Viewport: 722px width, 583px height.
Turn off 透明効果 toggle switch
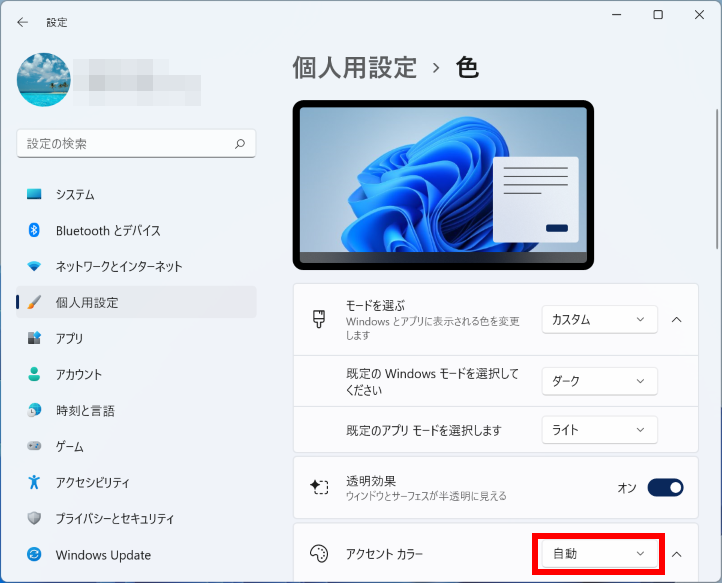coord(665,487)
